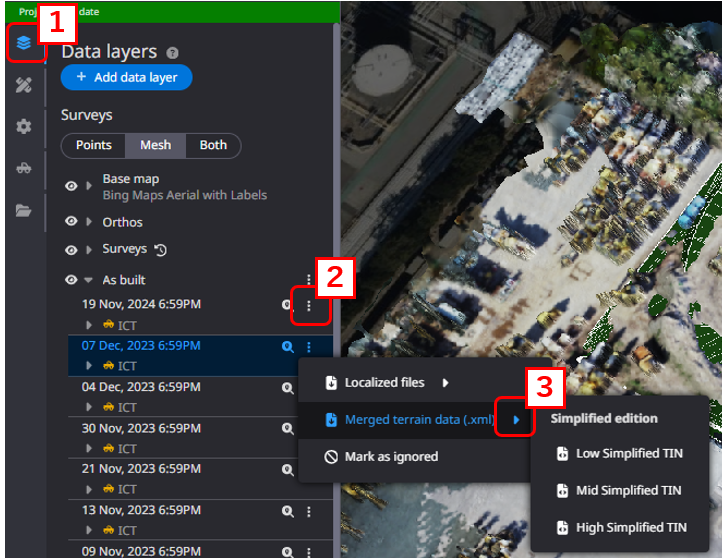Image resolution: width=722 pixels, height=558 pixels.
Task: Select the 04 Dec, 2023 6:59PM entry
Action: (141, 387)
